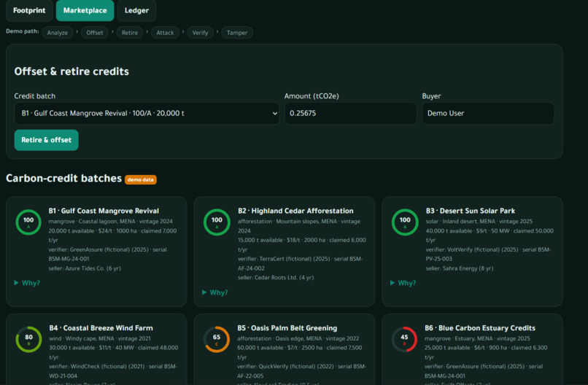Click the B2 · Highland Cedar Afforestation title
Screen dimensions: 588x385
coord(295,211)
